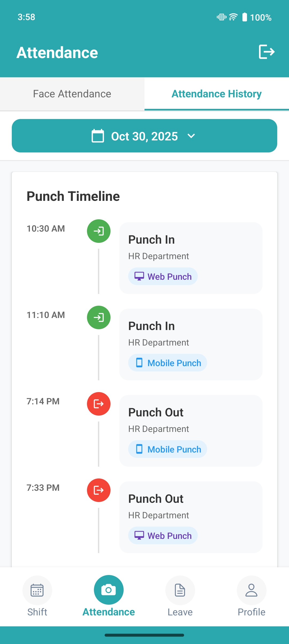The height and width of the screenshot is (644, 289).
Task: Tap the 7:14 PM punch-out timeline icon
Action: coord(99,404)
